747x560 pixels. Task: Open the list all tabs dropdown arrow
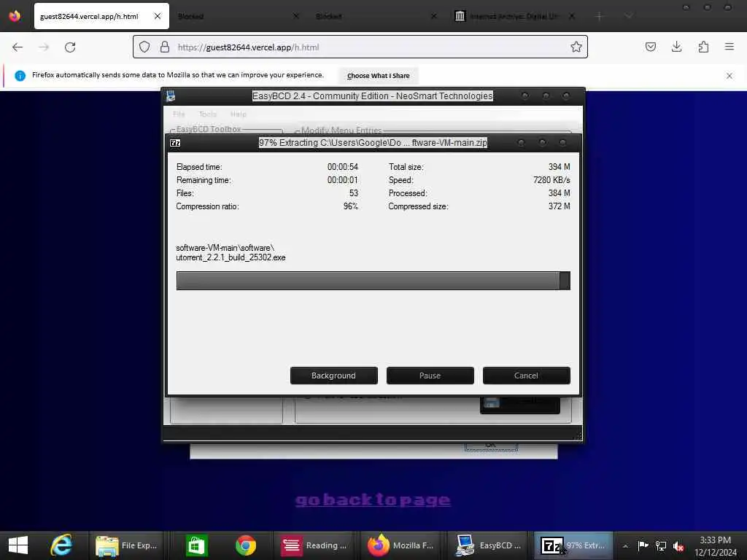629,16
